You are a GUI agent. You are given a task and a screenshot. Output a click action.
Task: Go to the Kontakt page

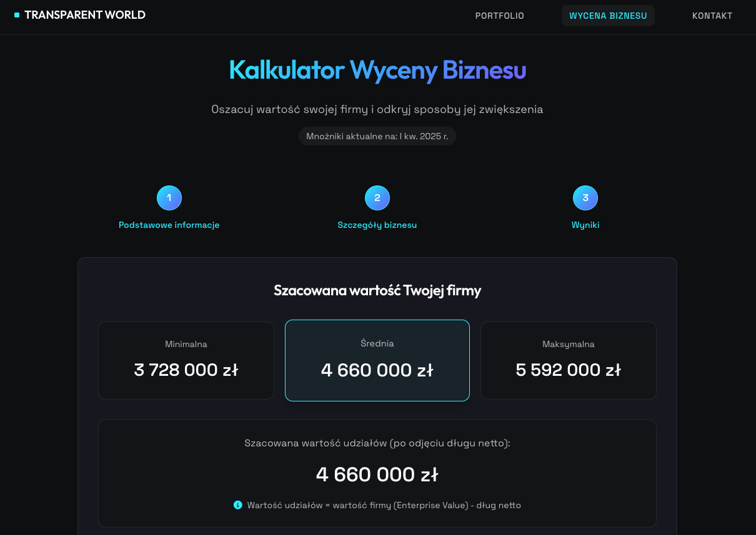coord(712,16)
